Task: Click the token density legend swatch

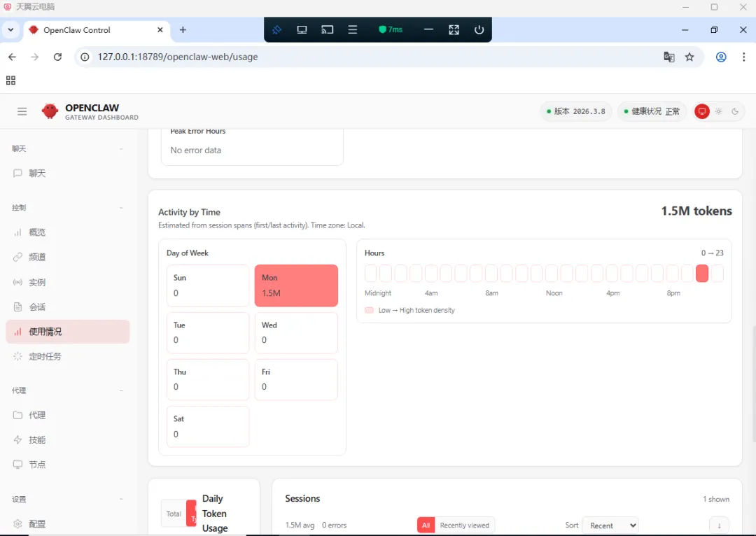Action: click(370, 311)
